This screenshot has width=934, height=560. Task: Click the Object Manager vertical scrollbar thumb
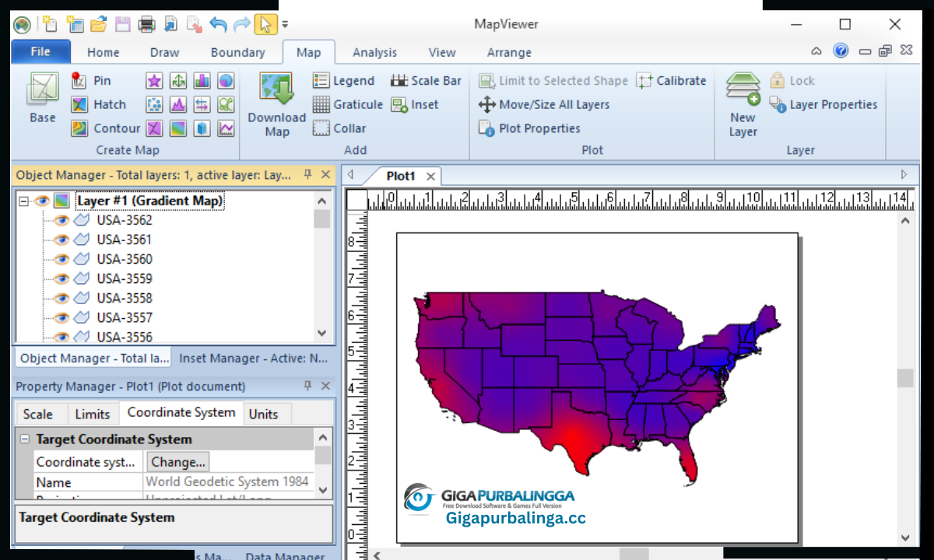coord(322,219)
